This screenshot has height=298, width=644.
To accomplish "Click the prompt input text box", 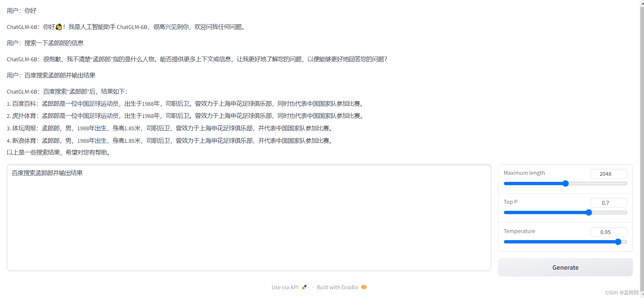I will tap(249, 218).
